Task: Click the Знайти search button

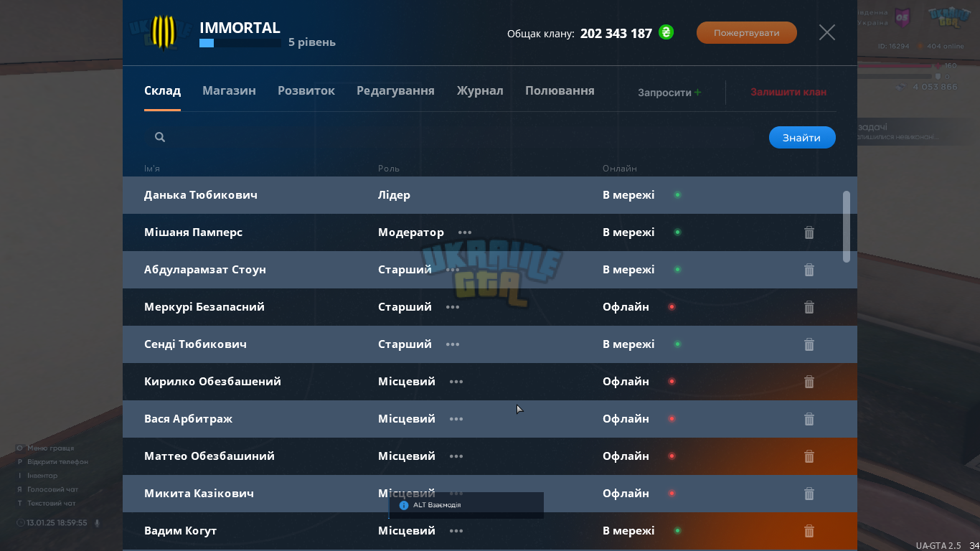Action: 802,138
